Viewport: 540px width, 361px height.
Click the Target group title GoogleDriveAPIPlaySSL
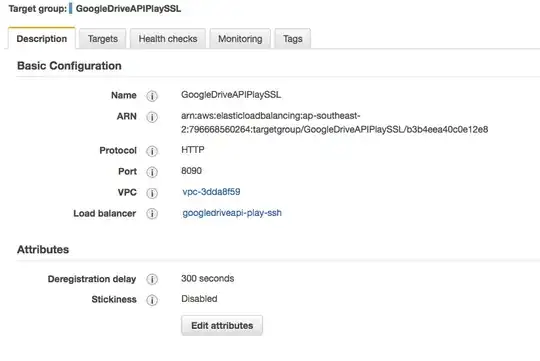tap(128, 9)
